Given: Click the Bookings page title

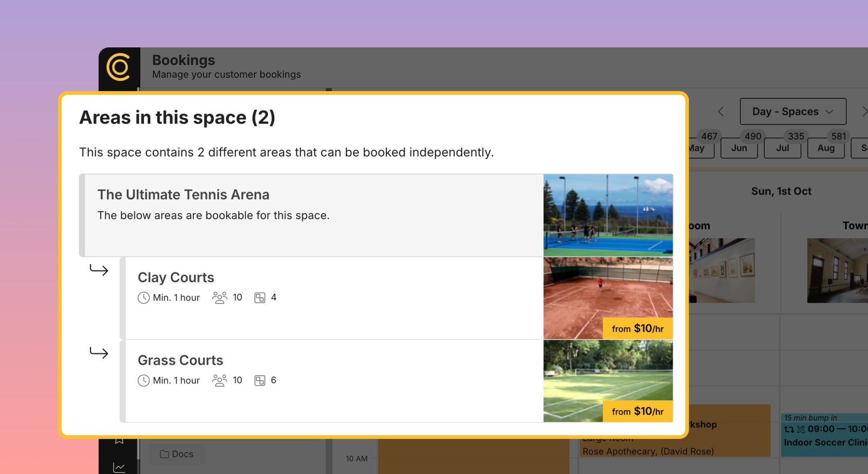Looking at the screenshot, I should click(x=184, y=60).
